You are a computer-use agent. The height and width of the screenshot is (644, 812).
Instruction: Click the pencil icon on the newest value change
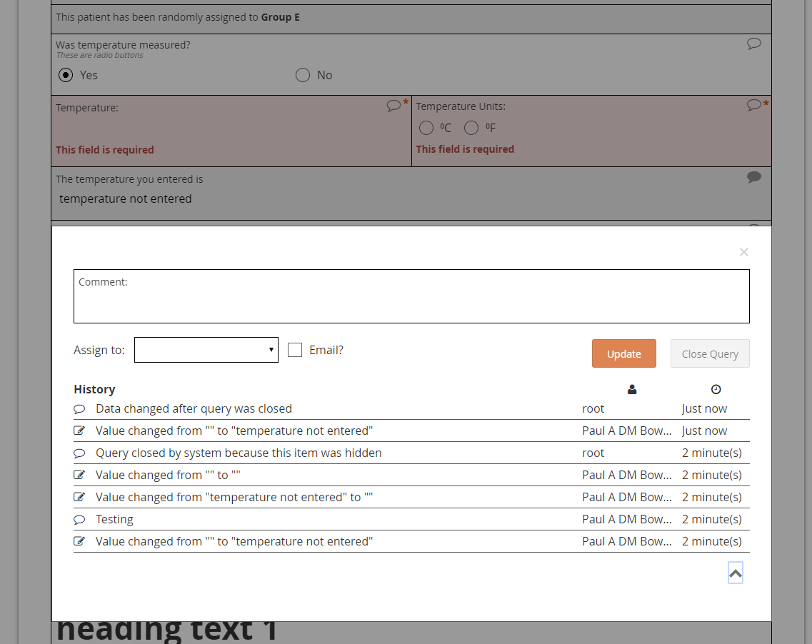pos(79,430)
